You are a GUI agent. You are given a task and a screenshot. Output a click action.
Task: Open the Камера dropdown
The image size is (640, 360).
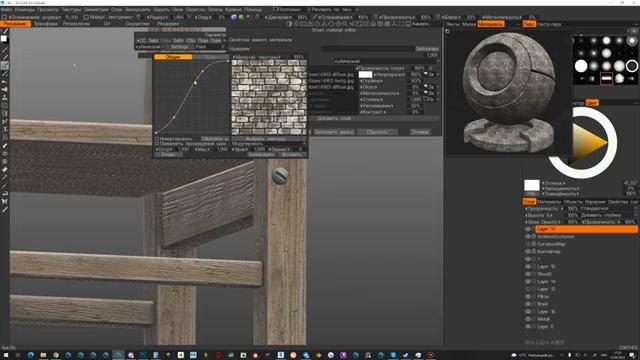click(421, 24)
